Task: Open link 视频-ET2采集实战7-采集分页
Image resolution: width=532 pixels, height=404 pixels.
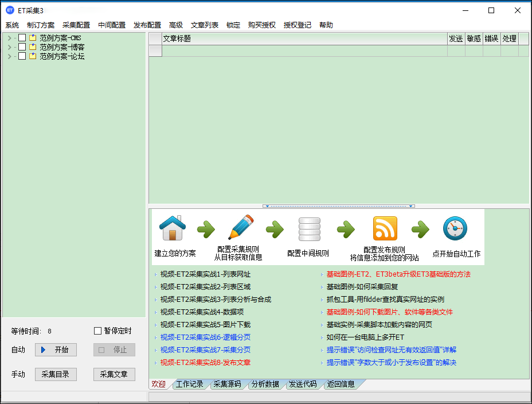Action: (x=205, y=349)
